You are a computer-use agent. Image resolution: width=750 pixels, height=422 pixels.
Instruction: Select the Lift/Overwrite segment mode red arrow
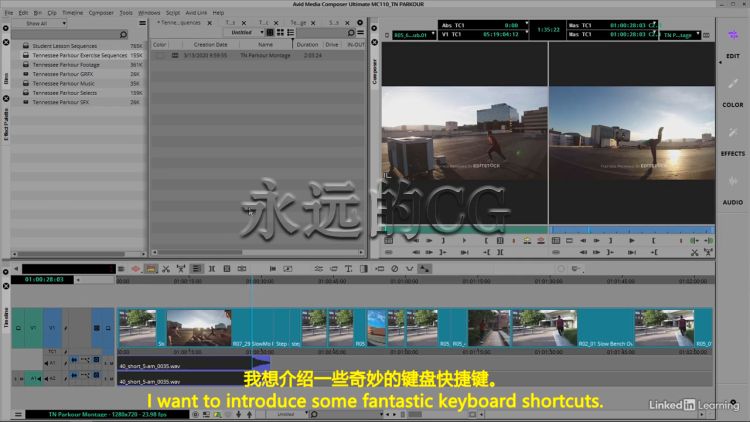tap(136, 269)
